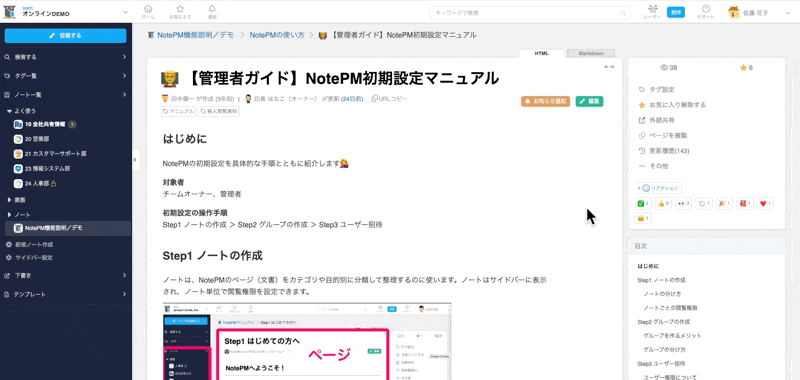Toggle thumbs-up reaction
Image resolution: width=800 pixels, height=380 pixels.
tap(664, 204)
